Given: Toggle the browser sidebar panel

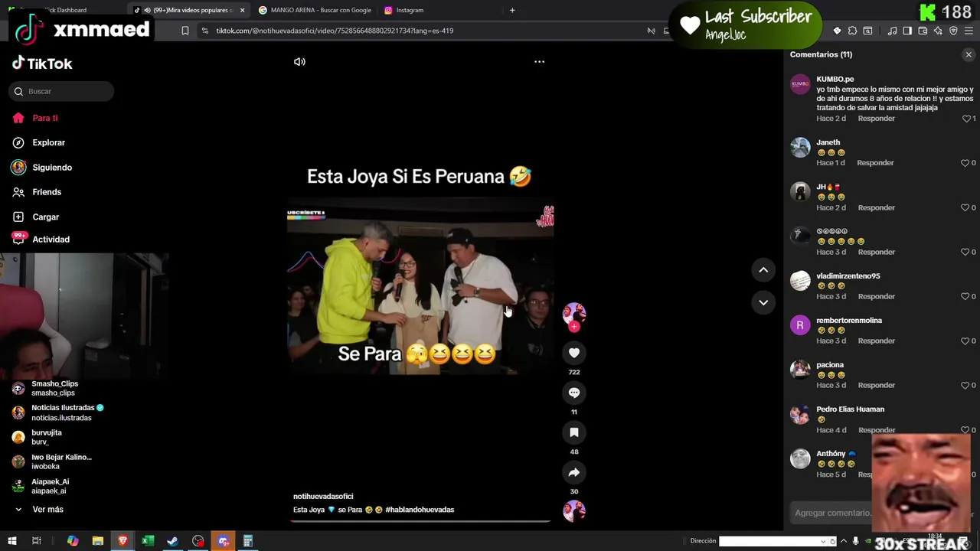Looking at the screenshot, I should (x=907, y=31).
